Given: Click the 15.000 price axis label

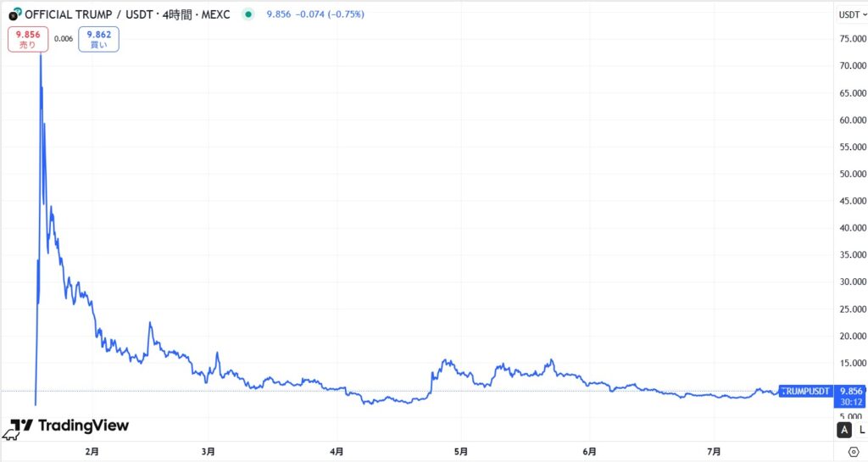Looking at the screenshot, I should coord(853,364).
